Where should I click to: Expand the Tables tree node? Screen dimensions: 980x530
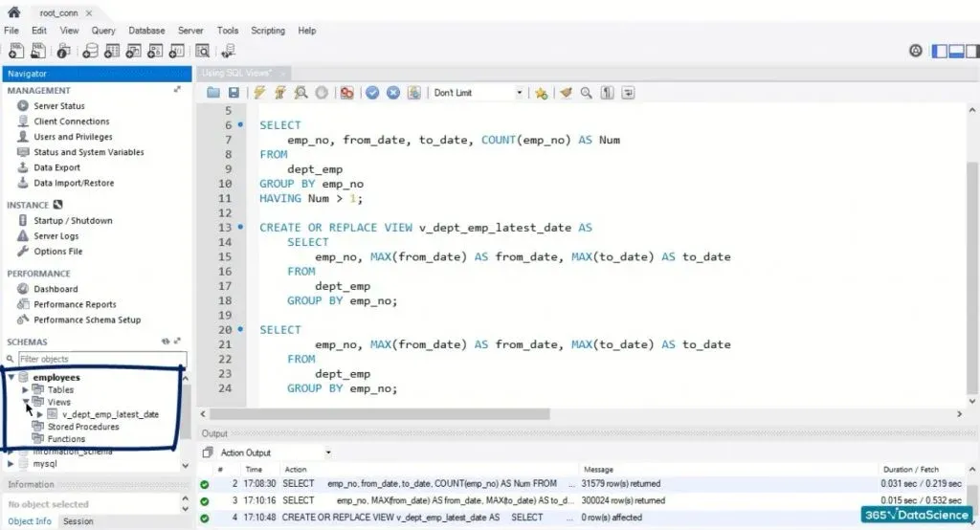[25, 390]
